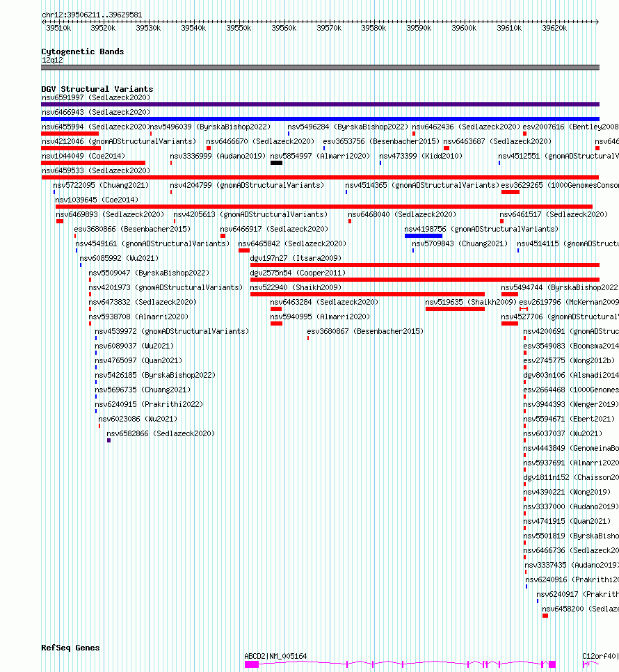The image size is (619, 672).
Task: Select nsv6240915 (Prakrithi2022) label
Action: pos(149,403)
